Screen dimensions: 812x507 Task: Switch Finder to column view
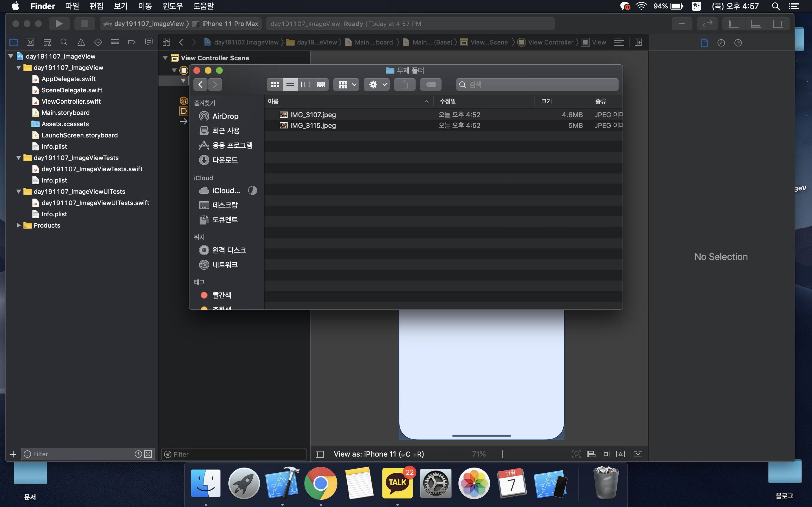click(305, 84)
